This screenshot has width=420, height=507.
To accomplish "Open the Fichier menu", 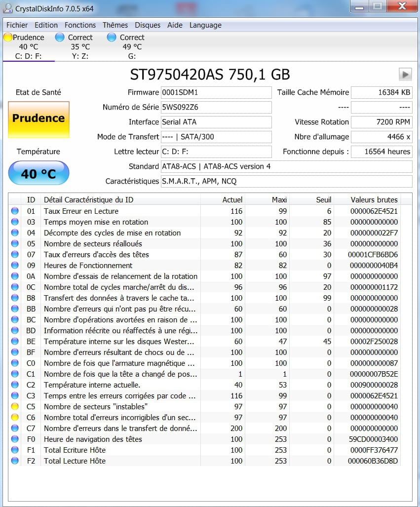I will coord(17,25).
